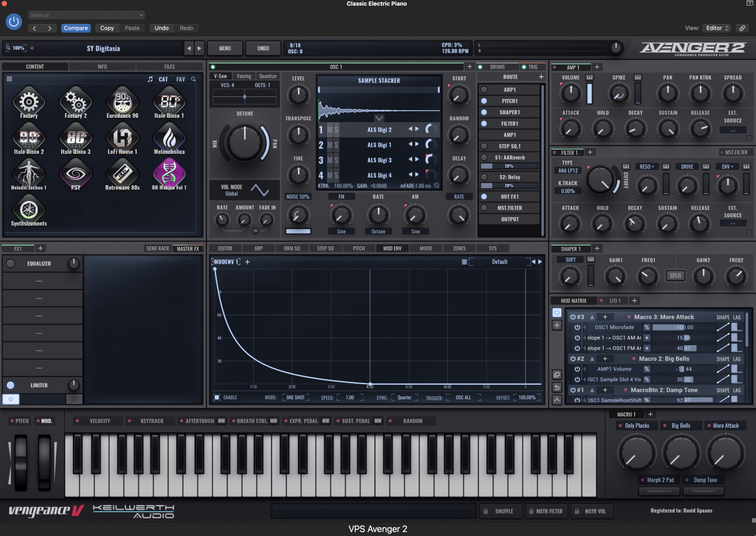The image size is (756, 536).
Task: Load next preset with right arrow beside SY Digitasia
Action: [199, 48]
